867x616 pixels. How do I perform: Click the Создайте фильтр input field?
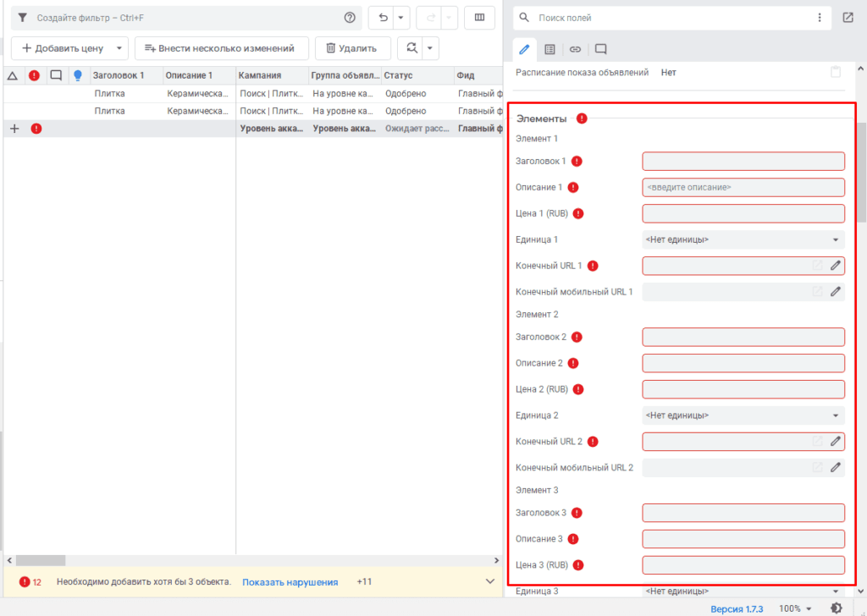click(x=185, y=18)
